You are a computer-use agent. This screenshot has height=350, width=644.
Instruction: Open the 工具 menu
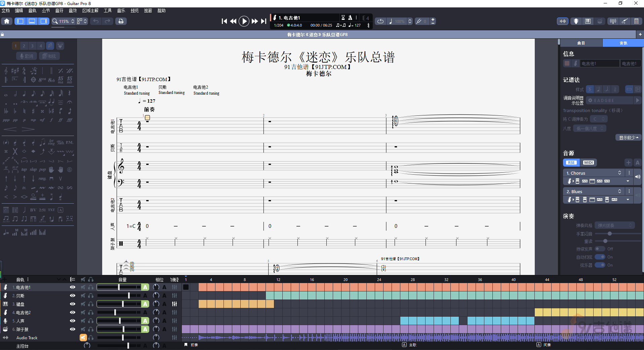(x=108, y=10)
